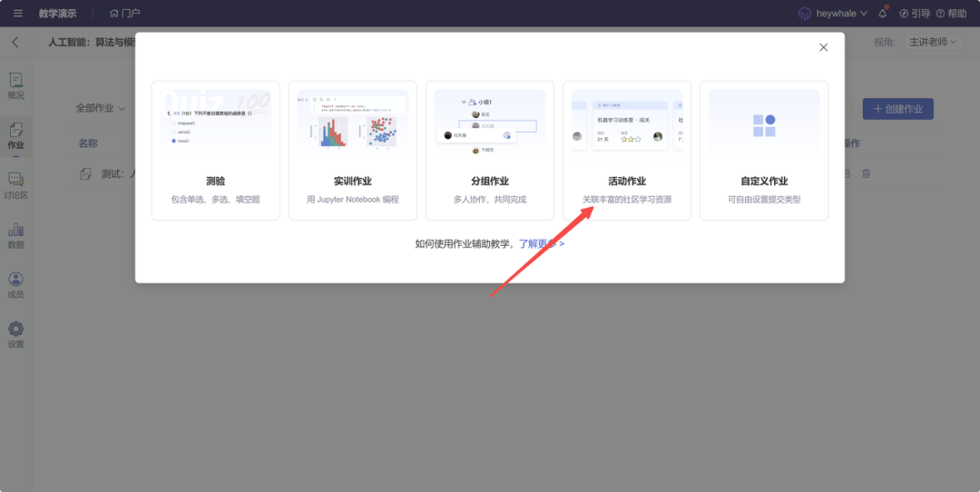Open 成员 in the sidebar
The width and height of the screenshot is (980, 492).
pos(15,285)
